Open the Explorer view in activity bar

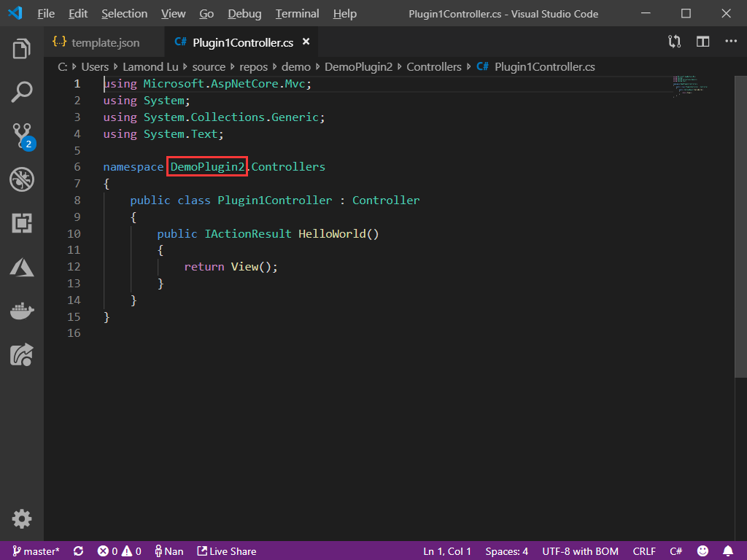pyautogui.click(x=22, y=50)
